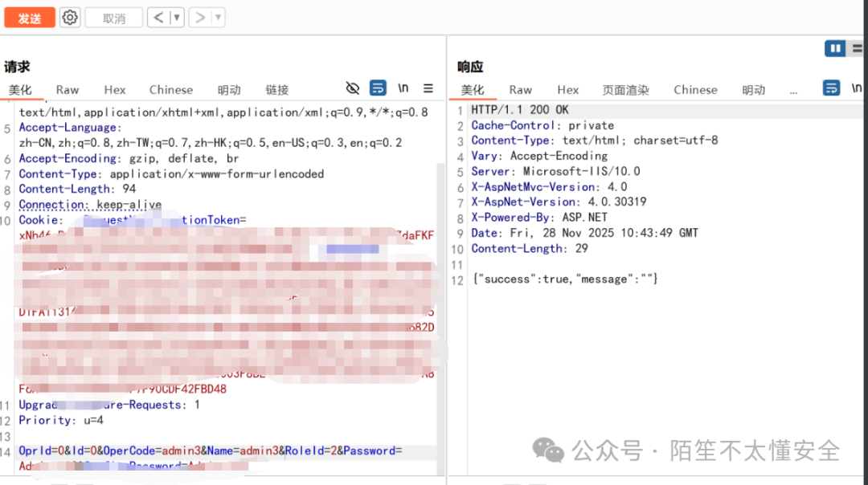Image resolution: width=868 pixels, height=485 pixels.
Task: Toggle the \n non-printable characters in request
Action: pyautogui.click(x=403, y=88)
